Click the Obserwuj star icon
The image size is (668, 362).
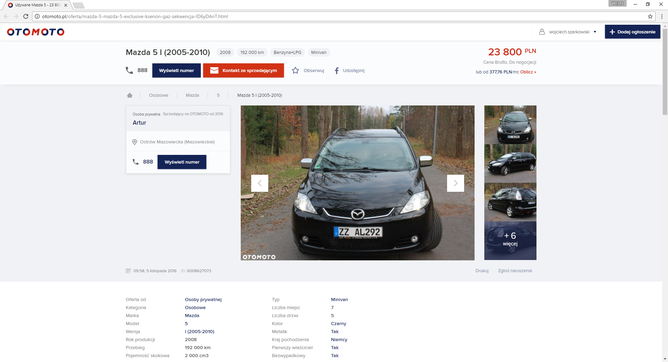click(x=295, y=70)
